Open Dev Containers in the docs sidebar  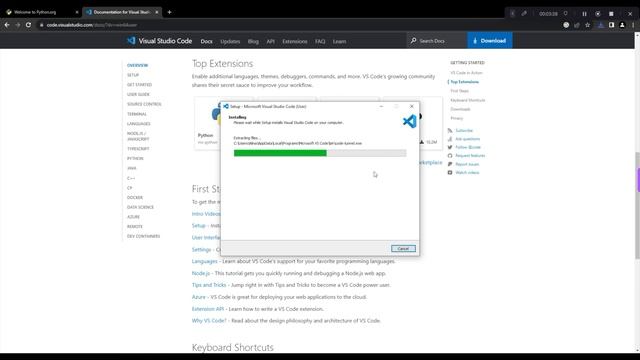click(143, 236)
